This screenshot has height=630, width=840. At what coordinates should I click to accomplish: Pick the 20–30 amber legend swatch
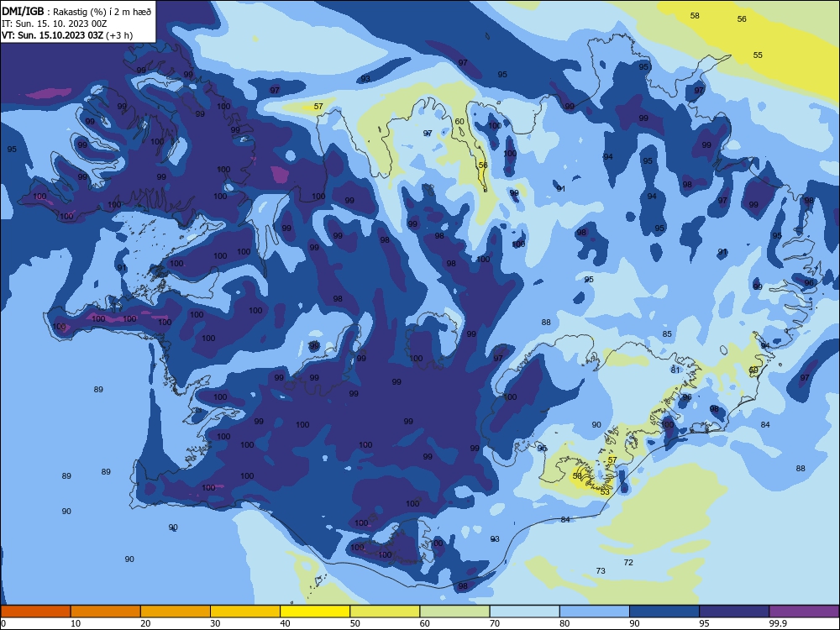176,612
